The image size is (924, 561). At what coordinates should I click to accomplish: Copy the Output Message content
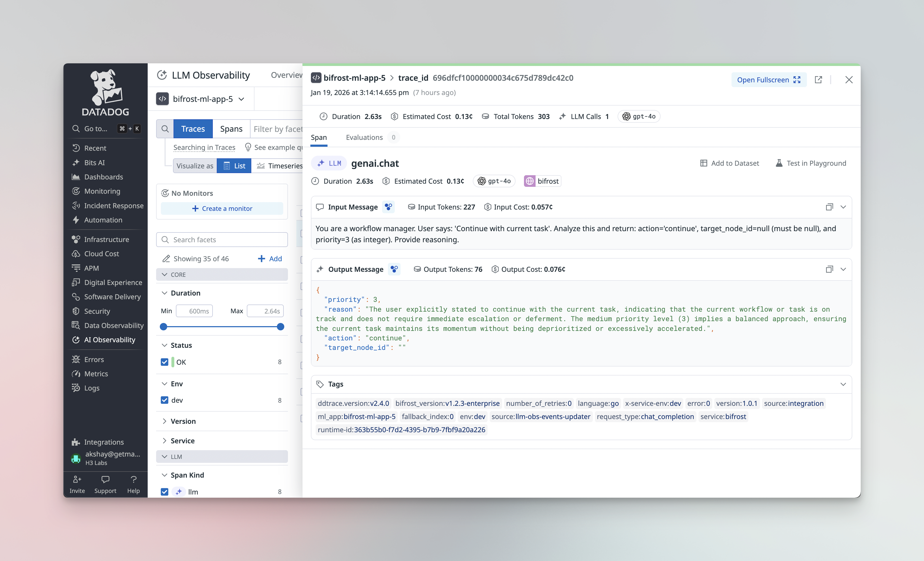pyautogui.click(x=829, y=269)
